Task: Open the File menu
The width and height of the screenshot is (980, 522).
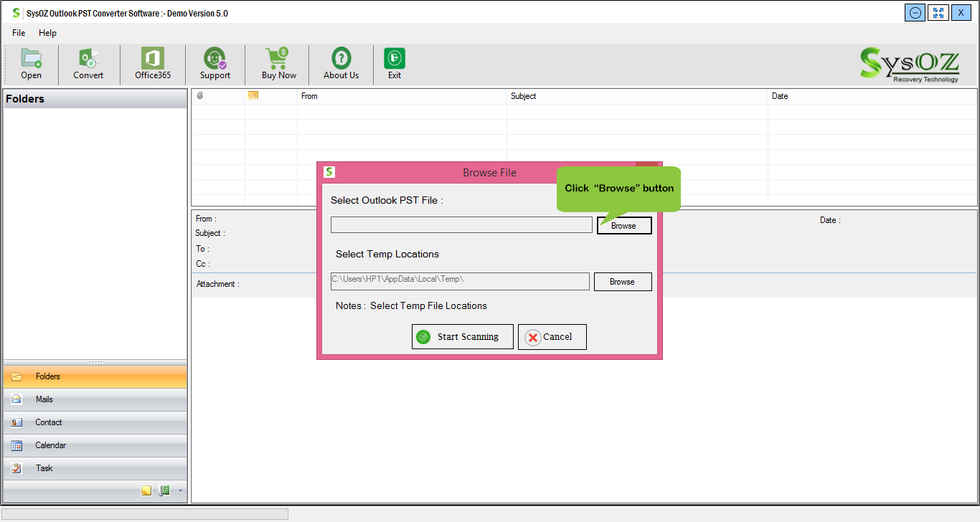Action: [x=19, y=33]
